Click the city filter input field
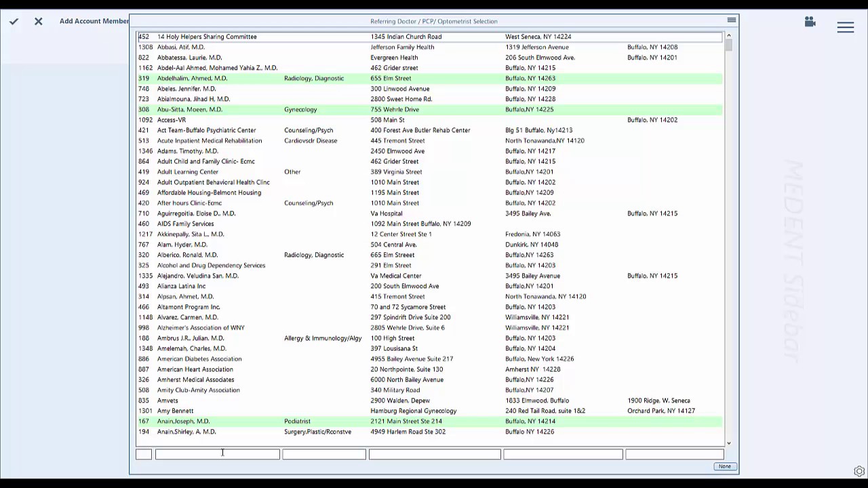The height and width of the screenshot is (488, 868). point(563,454)
